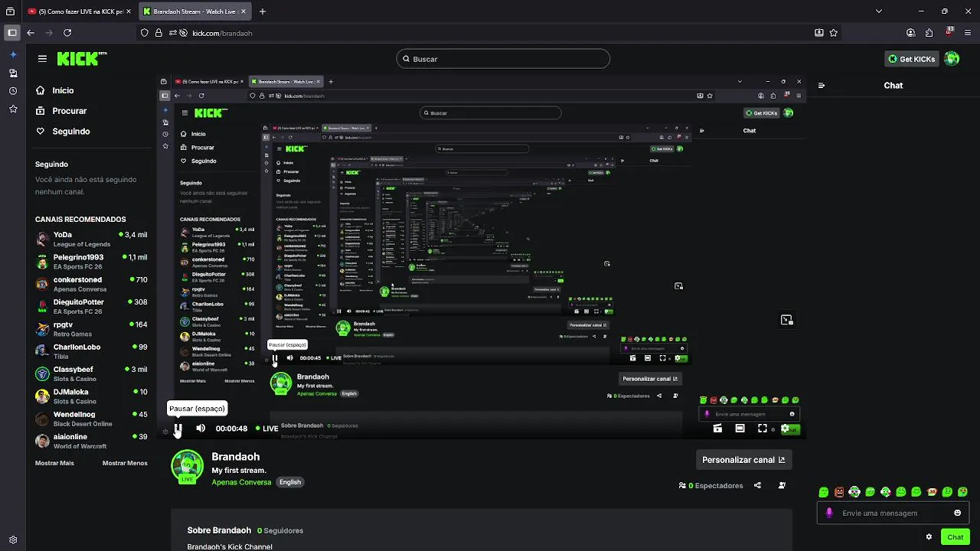Viewport: 980px width, 551px height.
Task: Open DJMaloka channel in the sidebar
Action: point(91,396)
